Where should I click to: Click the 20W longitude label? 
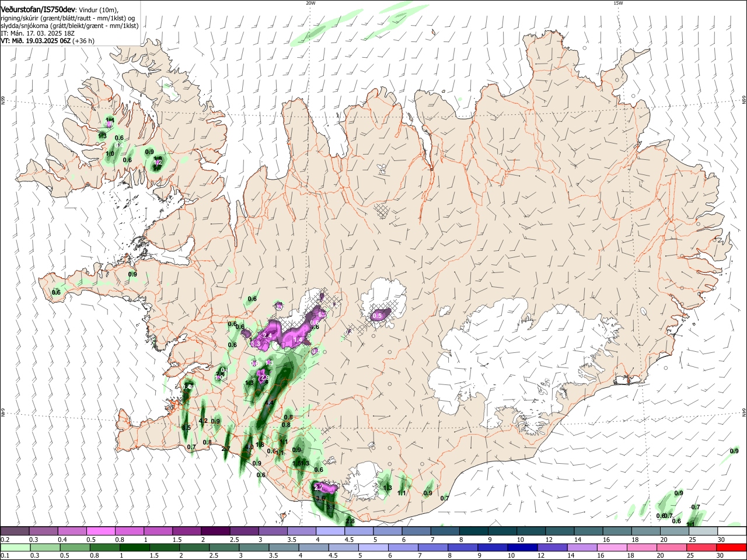pos(310,3)
